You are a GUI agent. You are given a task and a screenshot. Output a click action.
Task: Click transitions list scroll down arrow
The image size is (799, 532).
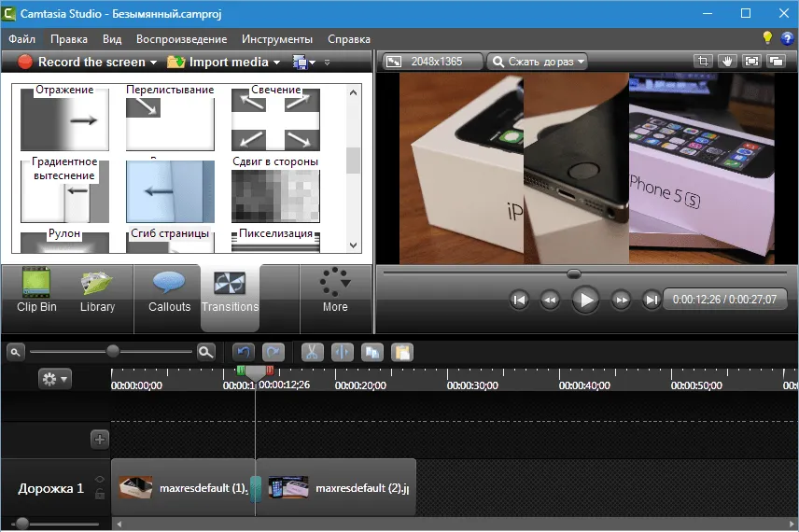(353, 245)
